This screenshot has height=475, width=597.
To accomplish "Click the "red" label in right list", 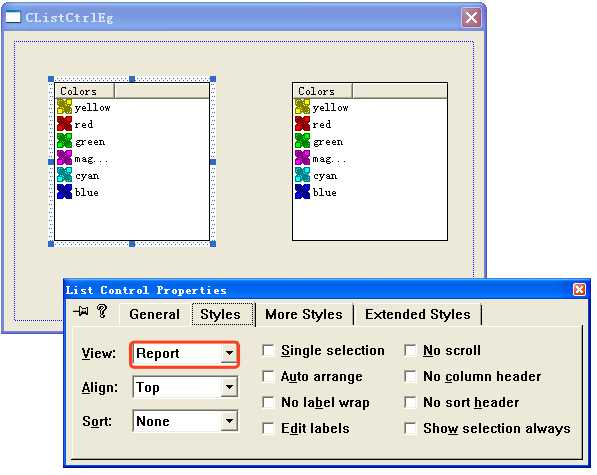I will pos(322,124).
